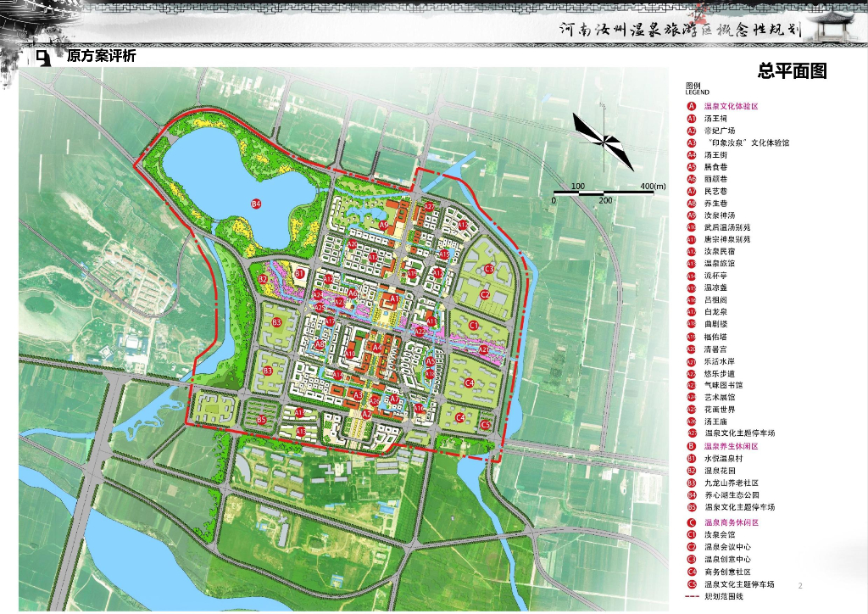868x614 pixels.
Task: Click the 图例 LEGEND label
Action: [697, 88]
